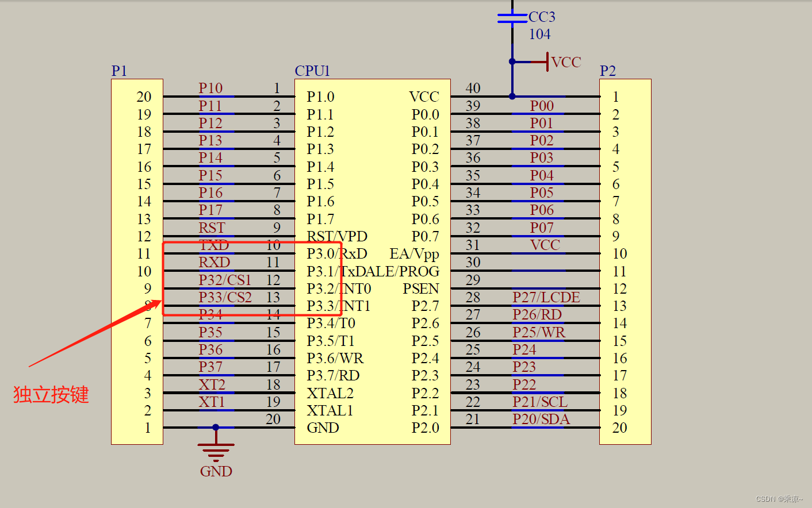Click the PSEN pin name in CPU1
The height and width of the screenshot is (508, 812).
click(x=420, y=288)
